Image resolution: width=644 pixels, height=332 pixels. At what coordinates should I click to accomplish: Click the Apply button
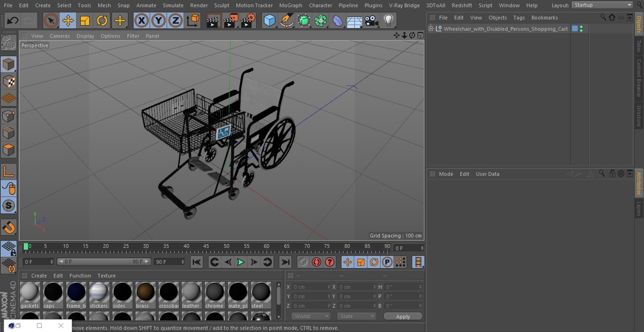(x=403, y=317)
